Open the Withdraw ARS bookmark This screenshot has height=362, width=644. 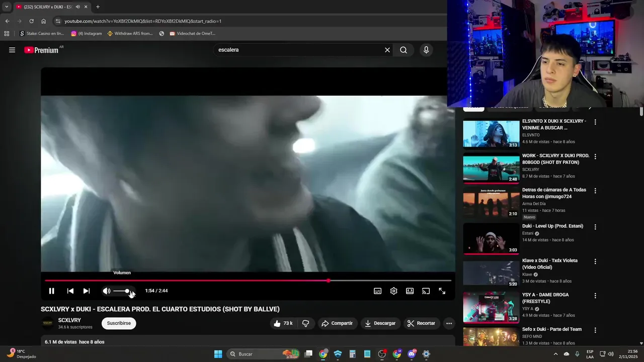point(130,34)
